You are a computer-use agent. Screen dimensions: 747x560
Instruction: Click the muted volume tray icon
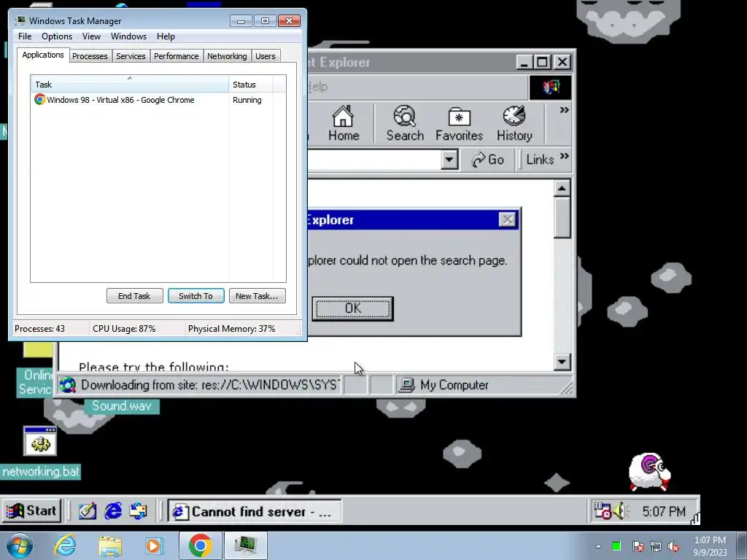click(673, 546)
